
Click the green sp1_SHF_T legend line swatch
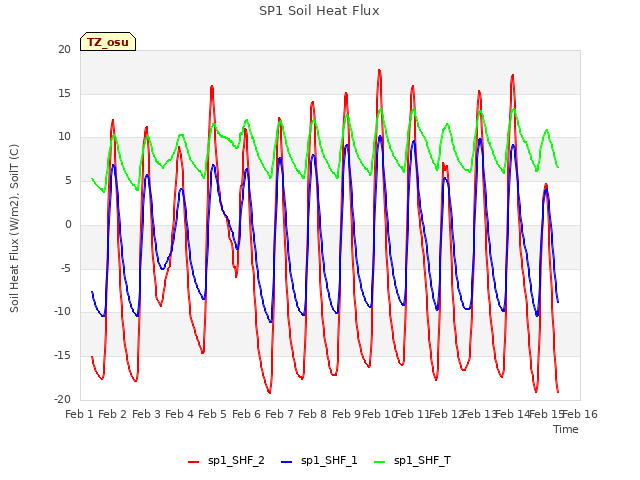click(x=380, y=462)
